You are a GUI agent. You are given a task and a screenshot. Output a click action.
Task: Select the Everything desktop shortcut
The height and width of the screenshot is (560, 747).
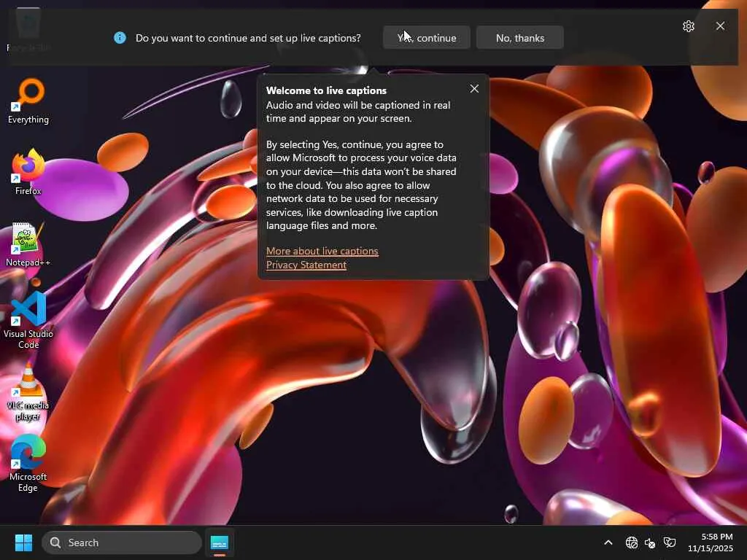pyautogui.click(x=28, y=101)
